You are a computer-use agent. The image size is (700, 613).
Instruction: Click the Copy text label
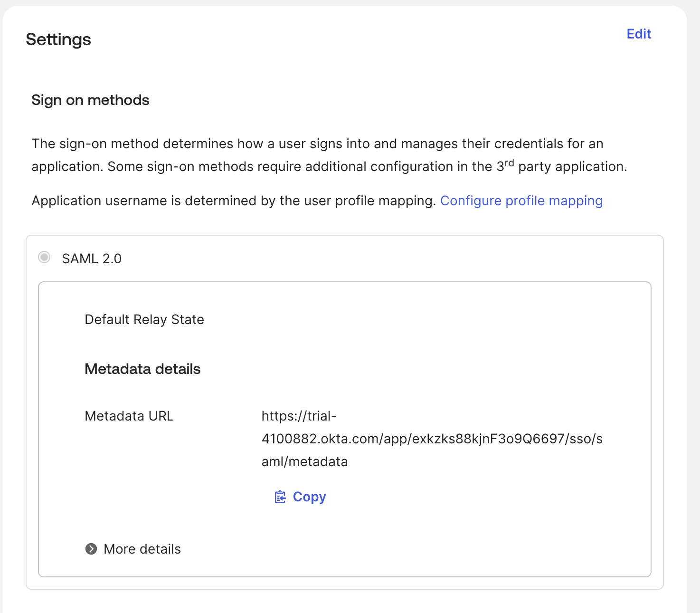point(309,497)
